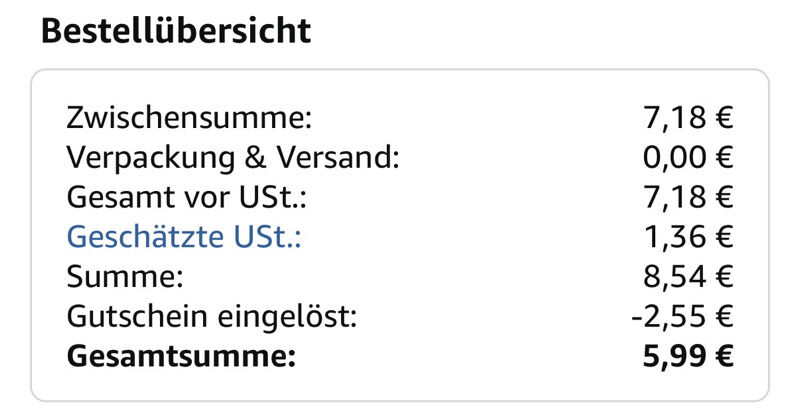Image resolution: width=800 pixels, height=417 pixels.
Task: Select the Zwischensumme label
Action: (x=189, y=118)
